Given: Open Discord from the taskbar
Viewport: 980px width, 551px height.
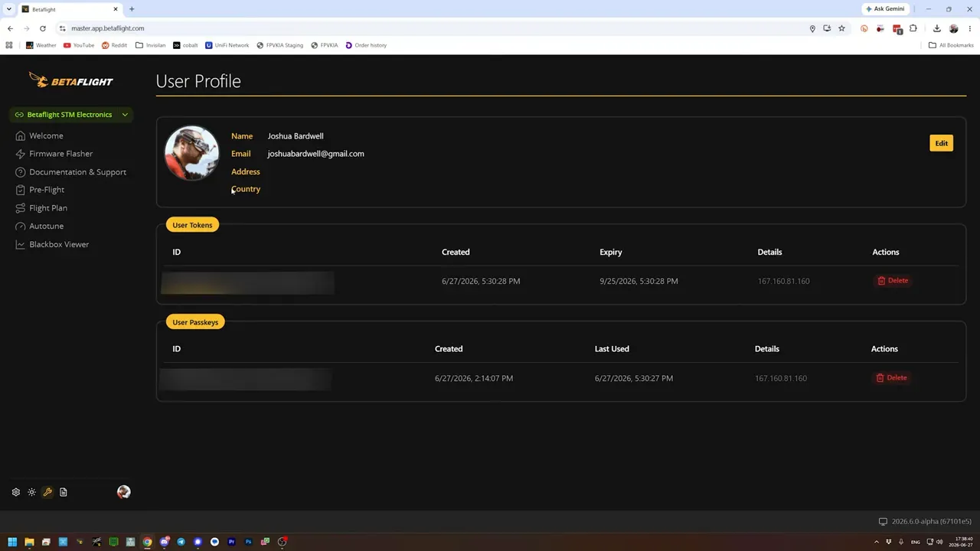Looking at the screenshot, I should tap(164, 542).
